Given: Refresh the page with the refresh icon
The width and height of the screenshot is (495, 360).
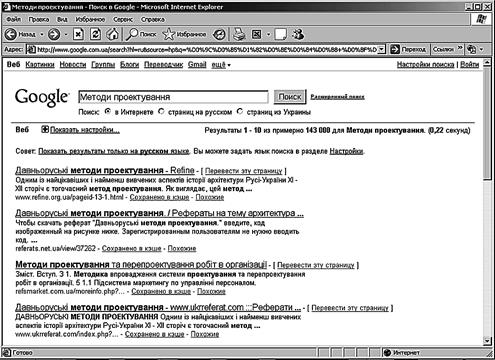Looking at the screenshot, I should point(95,34).
